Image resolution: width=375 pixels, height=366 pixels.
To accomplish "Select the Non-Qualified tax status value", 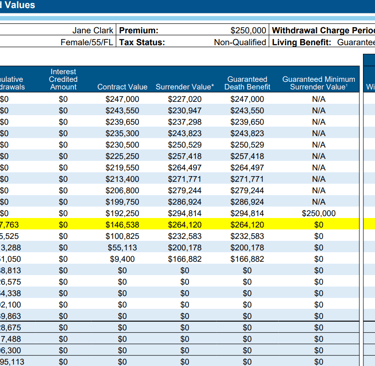I will 240,42.
